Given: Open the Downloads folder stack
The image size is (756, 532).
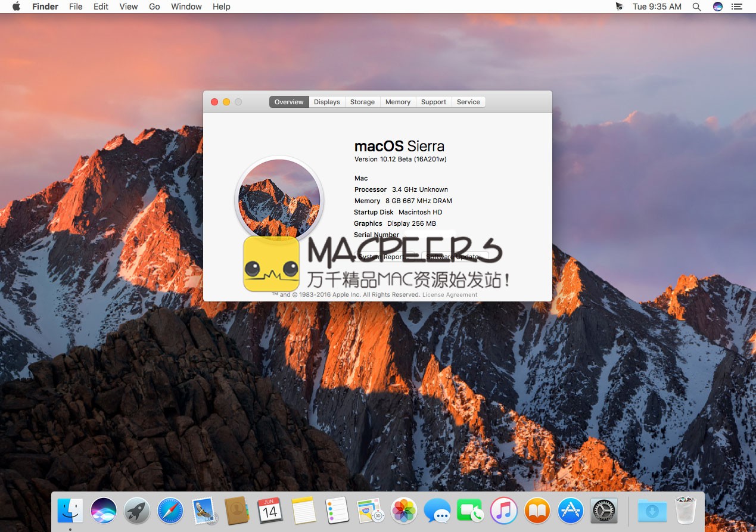Looking at the screenshot, I should click(652, 511).
